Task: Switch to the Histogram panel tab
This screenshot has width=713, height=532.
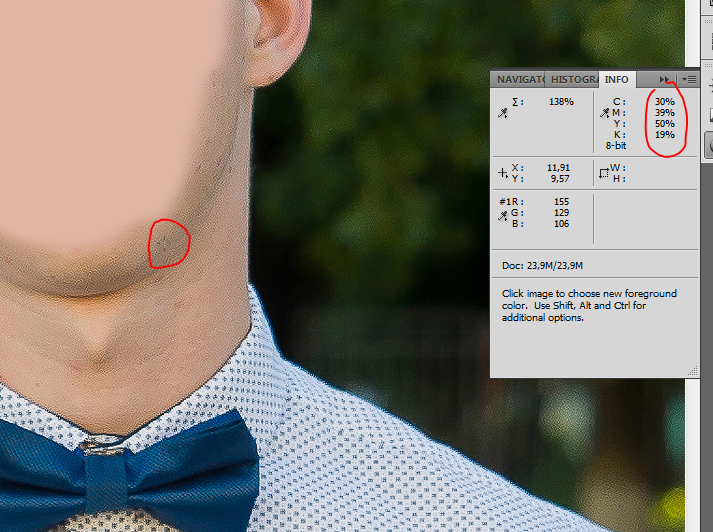Action: (572, 80)
